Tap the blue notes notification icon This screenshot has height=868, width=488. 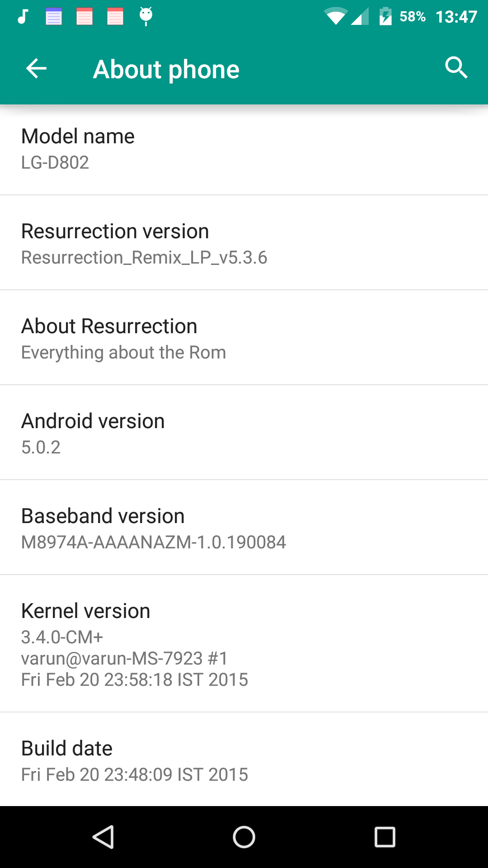point(54,17)
